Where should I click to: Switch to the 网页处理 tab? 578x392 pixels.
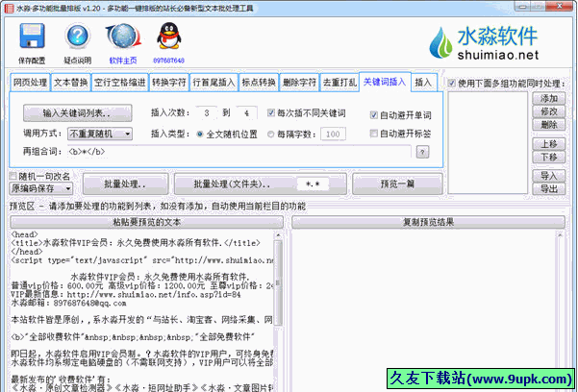[x=30, y=83]
